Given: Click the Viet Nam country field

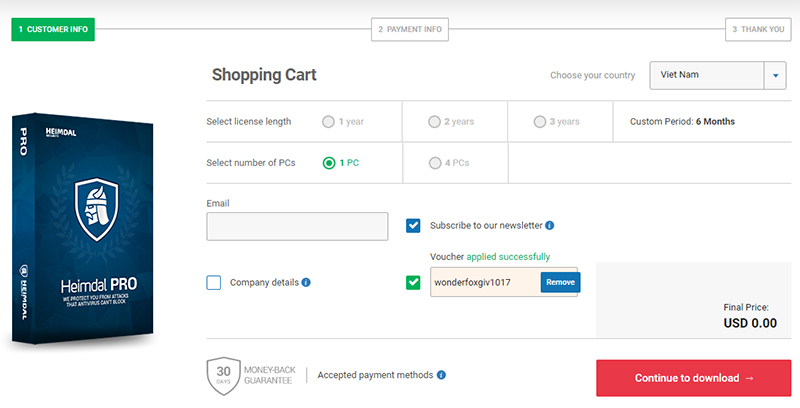Looking at the screenshot, I should (x=706, y=75).
